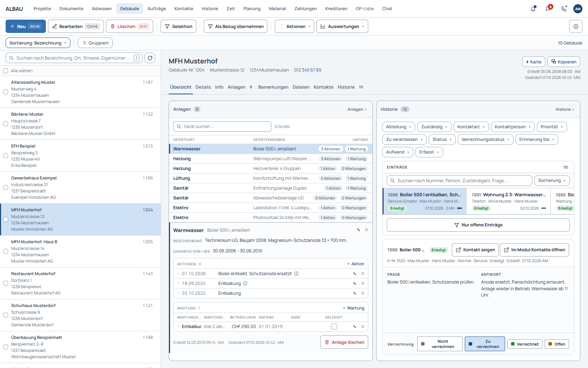The width and height of the screenshot is (588, 368).
Task: Check the EFH Beispiel checkbox
Action: [x=6, y=156]
